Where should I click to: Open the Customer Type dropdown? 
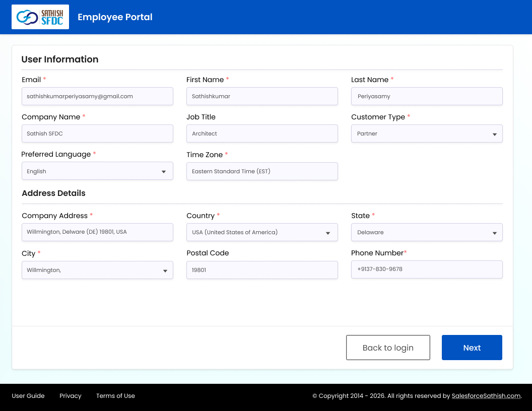[427, 133]
